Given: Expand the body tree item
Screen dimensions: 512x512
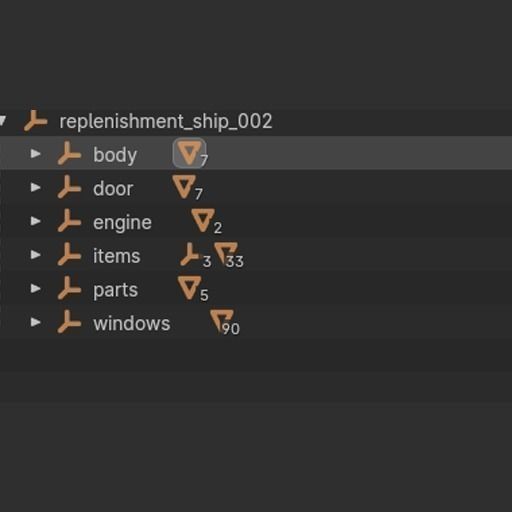Looking at the screenshot, I should click(x=35, y=154).
